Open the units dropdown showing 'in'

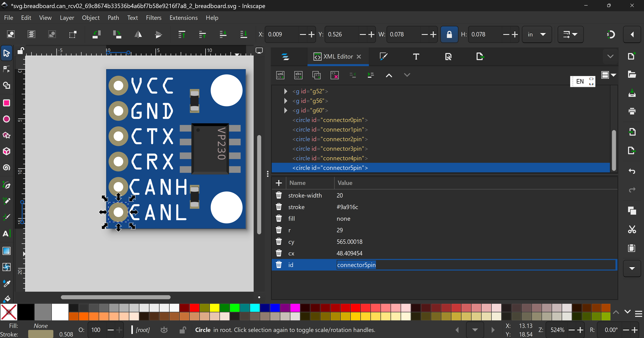coord(536,34)
